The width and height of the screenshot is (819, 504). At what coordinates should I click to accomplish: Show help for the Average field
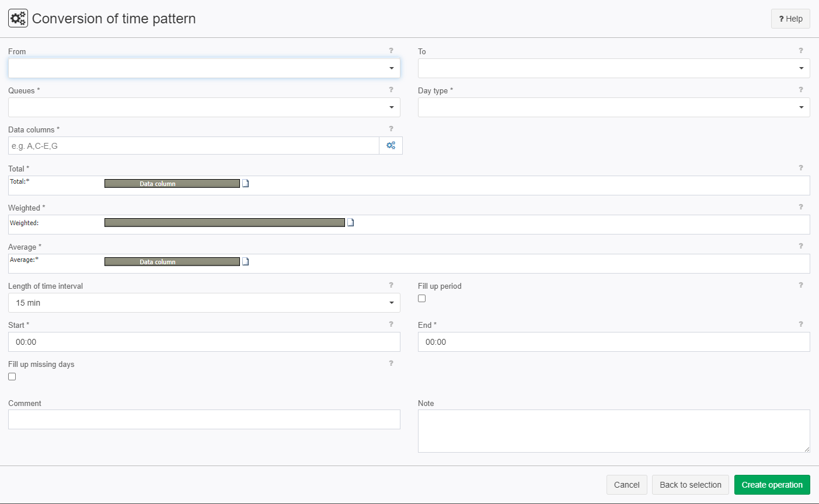pyautogui.click(x=801, y=246)
